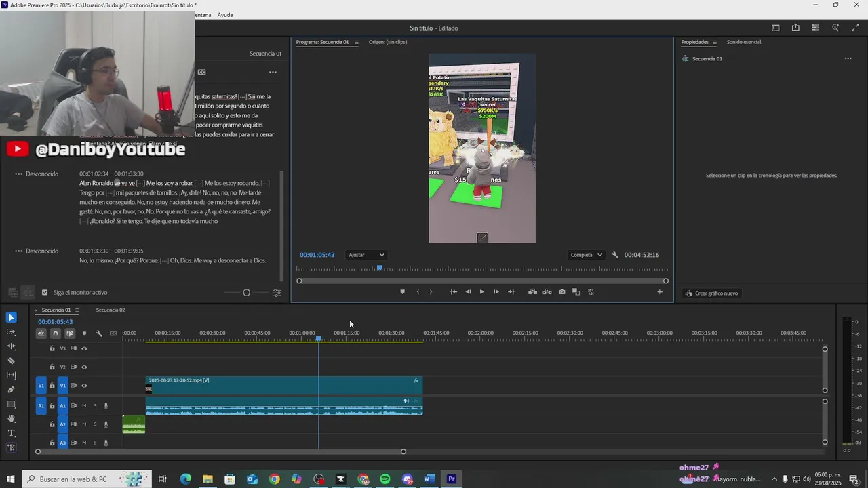The width and height of the screenshot is (868, 488).
Task: Select the Type tool
Action: pyautogui.click(x=12, y=433)
